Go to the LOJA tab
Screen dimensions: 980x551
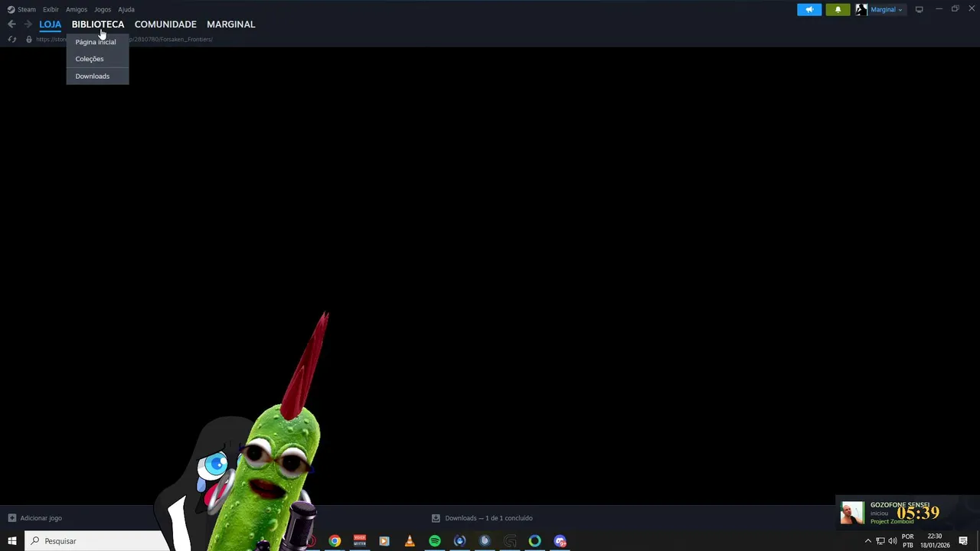tap(50, 24)
